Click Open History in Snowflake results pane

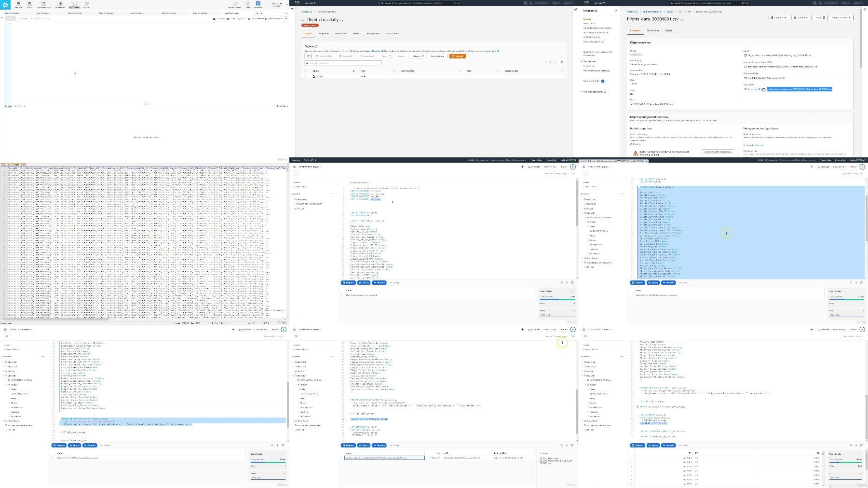(281, 106)
